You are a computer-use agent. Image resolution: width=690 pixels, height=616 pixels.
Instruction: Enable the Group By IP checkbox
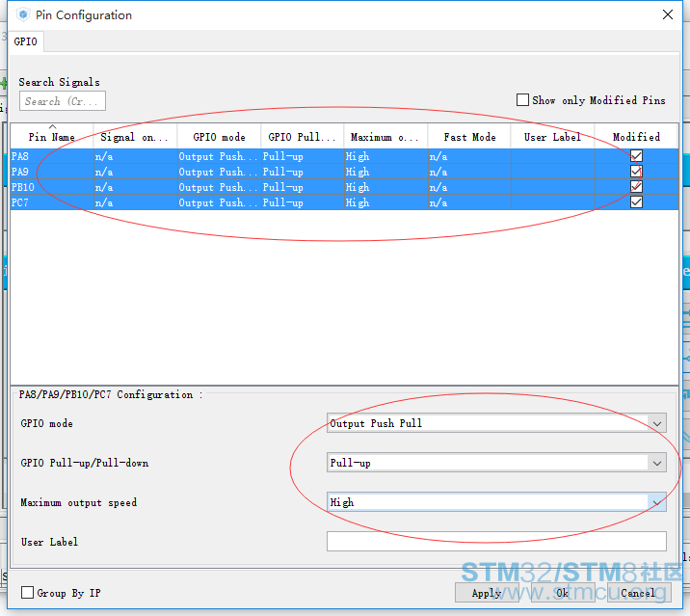click(27, 592)
